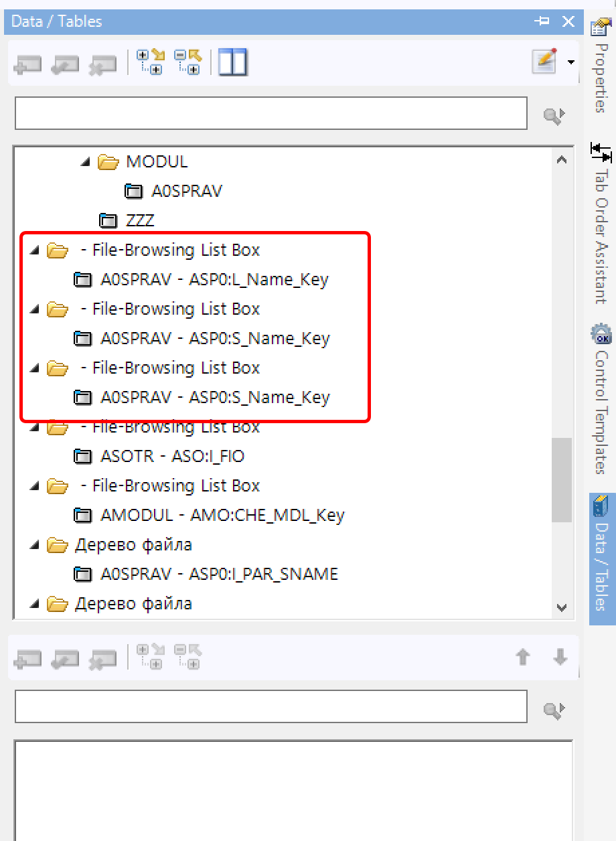
Task: Click the search icon beside the top search field
Action: click(x=554, y=115)
